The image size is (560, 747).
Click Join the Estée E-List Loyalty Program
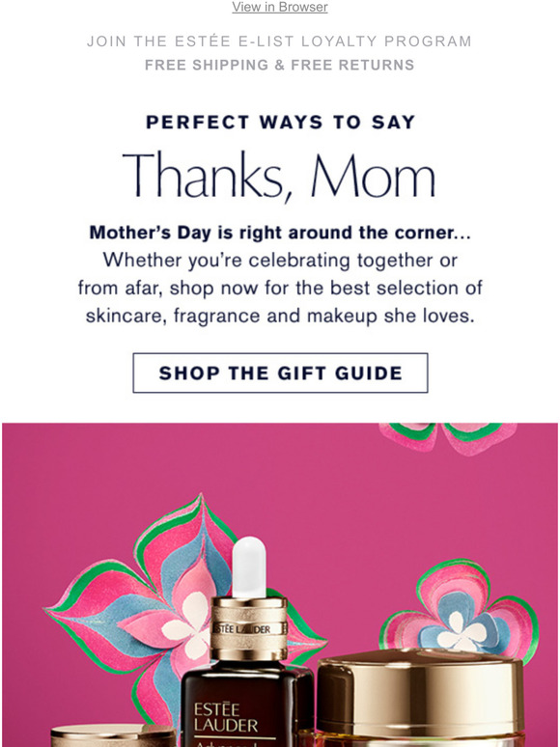click(280, 41)
